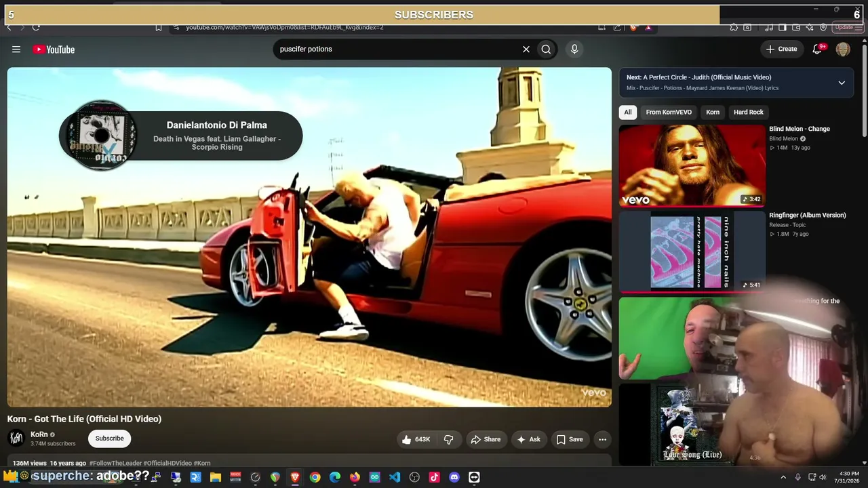Open Microsoft Edge from the taskbar
Screen dimensions: 868x488
[335, 477]
